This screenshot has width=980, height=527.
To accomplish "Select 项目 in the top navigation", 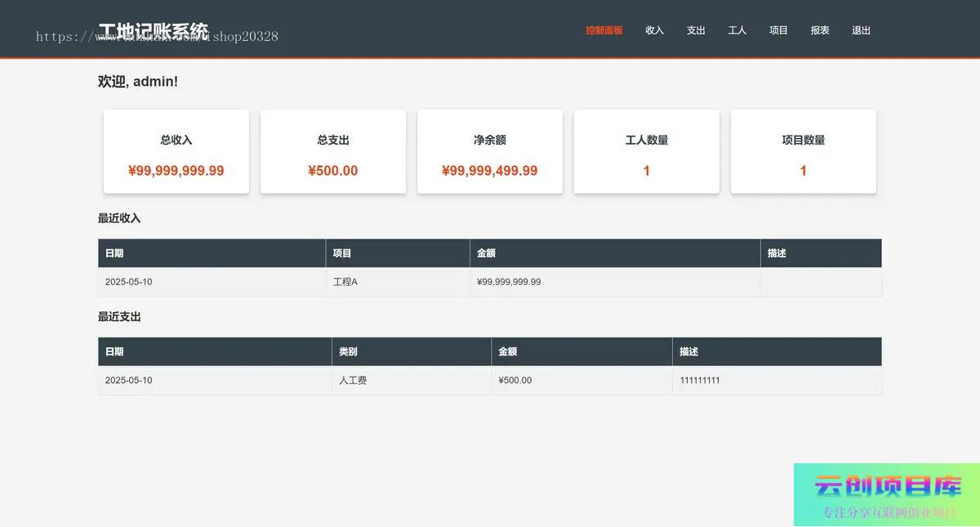I will (778, 30).
